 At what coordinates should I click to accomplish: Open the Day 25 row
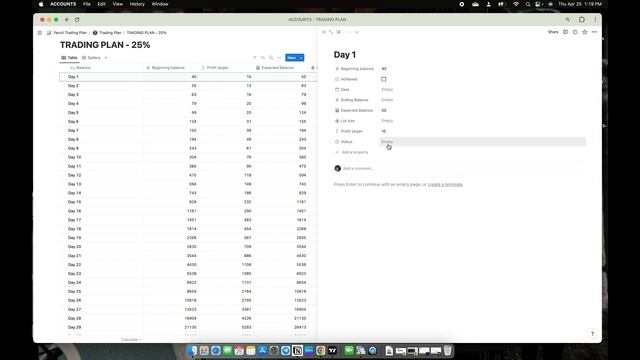click(x=188, y=291)
